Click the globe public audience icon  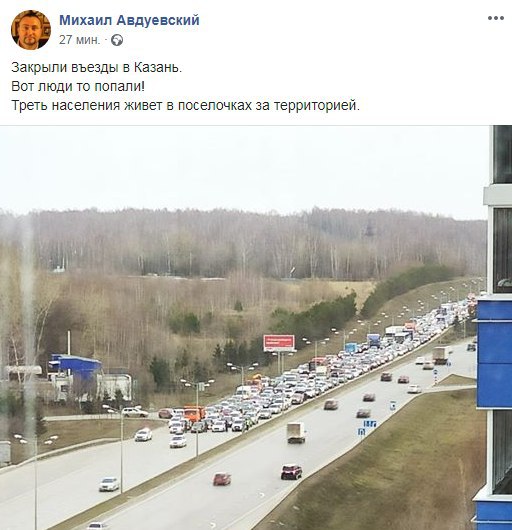coord(117,40)
